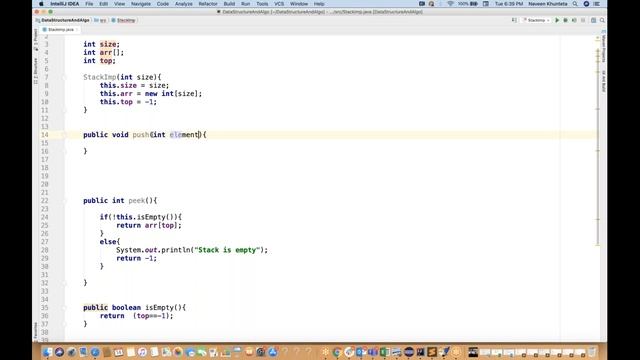
Task: Click "Stack is empty" string literal
Action: pyautogui.click(x=227, y=250)
